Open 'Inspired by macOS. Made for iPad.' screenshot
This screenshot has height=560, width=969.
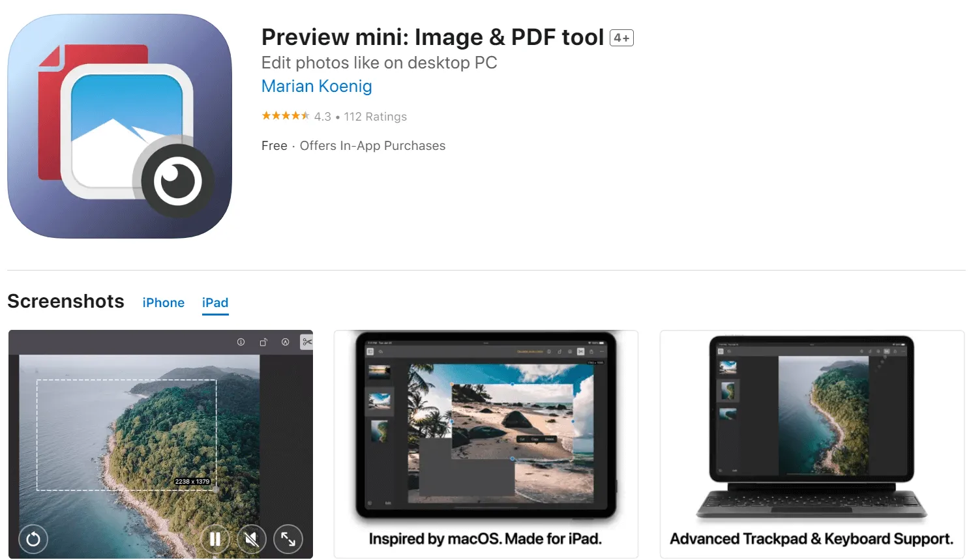(486, 444)
